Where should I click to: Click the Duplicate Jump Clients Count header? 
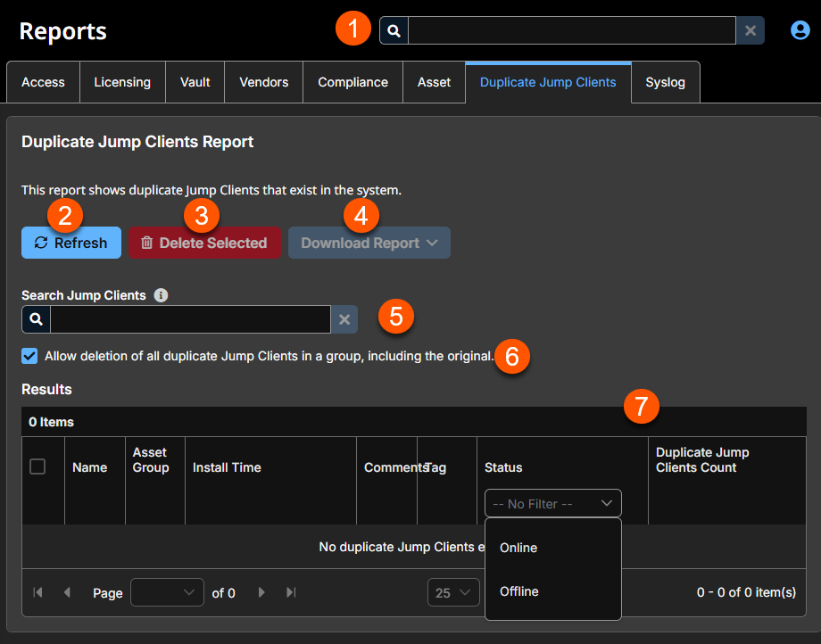click(x=702, y=460)
